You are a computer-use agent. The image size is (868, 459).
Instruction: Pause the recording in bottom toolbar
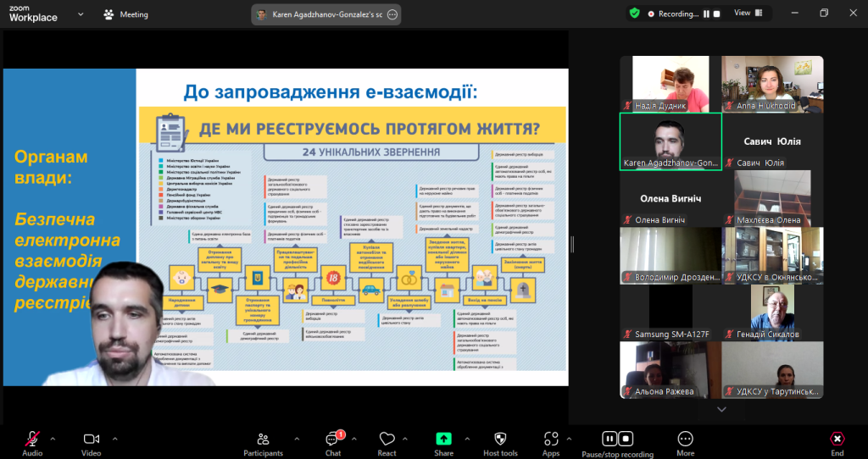click(609, 438)
